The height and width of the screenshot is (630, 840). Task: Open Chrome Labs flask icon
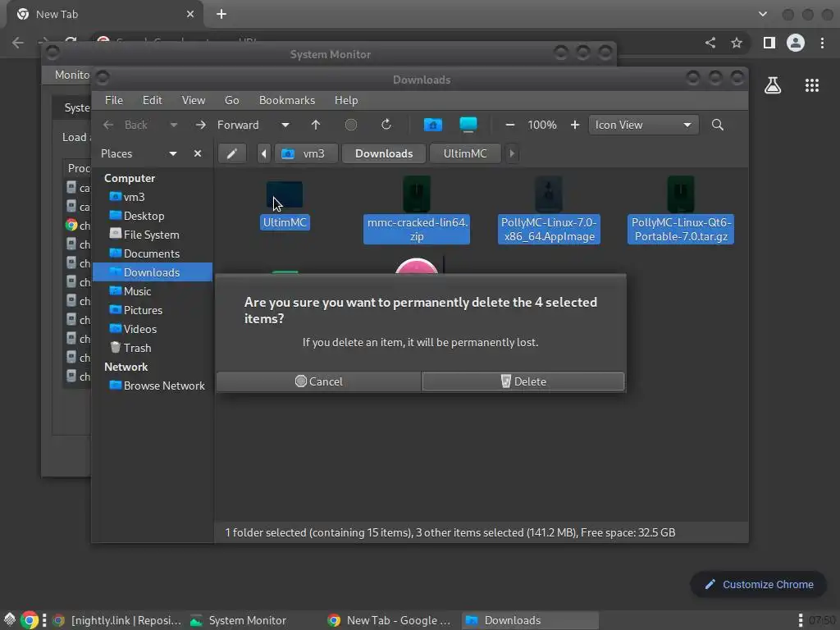pyautogui.click(x=773, y=85)
